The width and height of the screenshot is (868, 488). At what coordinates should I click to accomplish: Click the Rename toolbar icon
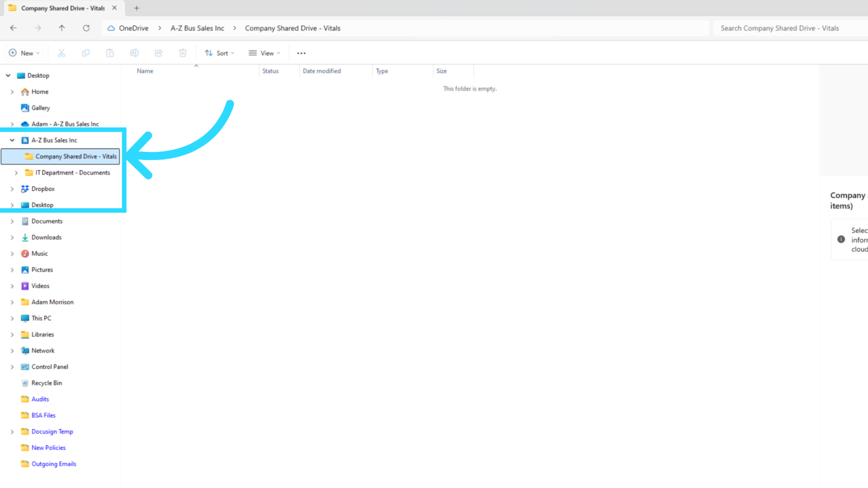click(134, 53)
